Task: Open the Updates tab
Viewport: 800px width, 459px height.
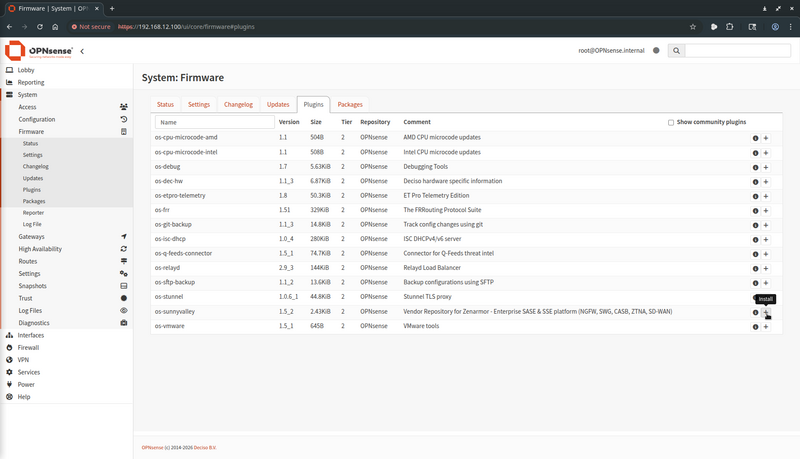Action: pyautogui.click(x=278, y=104)
